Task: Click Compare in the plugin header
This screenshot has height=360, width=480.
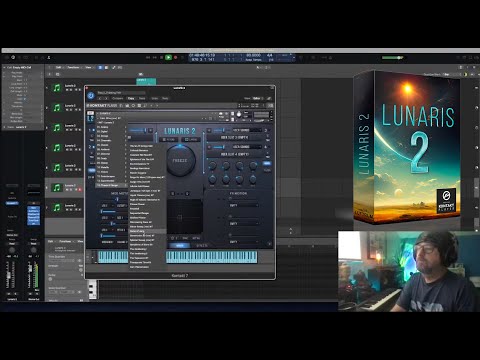Action: pos(117,98)
